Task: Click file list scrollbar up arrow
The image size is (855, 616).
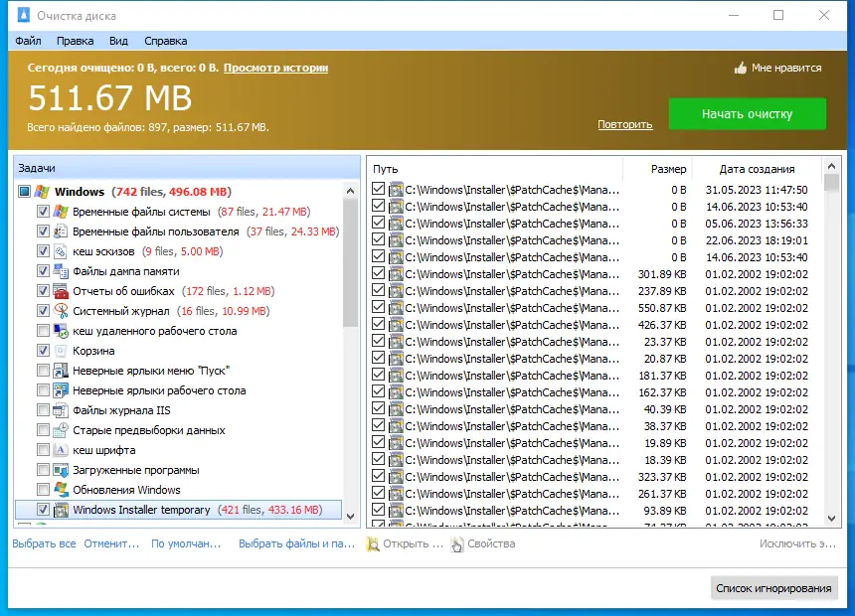Action: click(x=831, y=166)
